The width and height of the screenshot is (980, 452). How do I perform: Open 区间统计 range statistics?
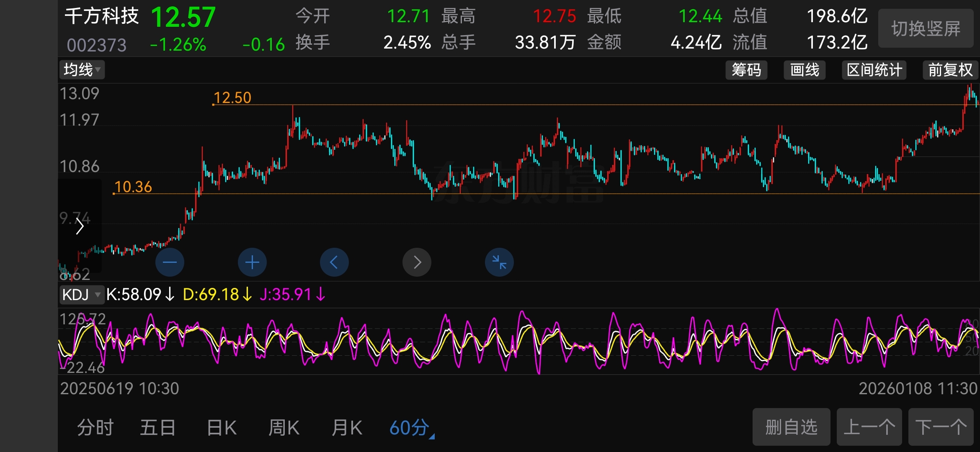click(x=874, y=70)
